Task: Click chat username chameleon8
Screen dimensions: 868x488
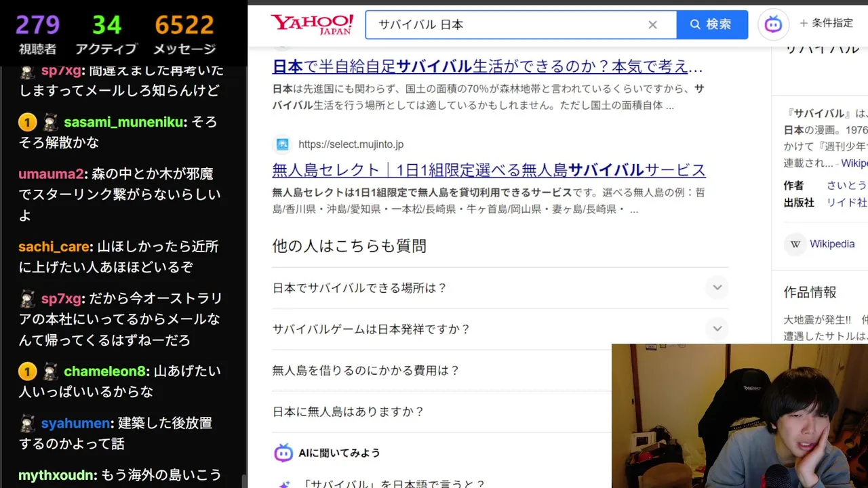Action: (x=105, y=371)
